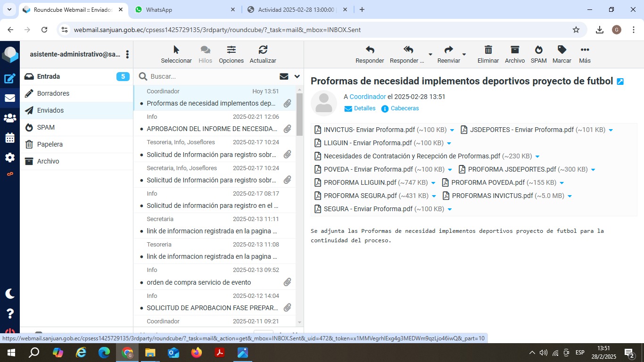644x362 pixels.
Task: Open dropdown arrow for PROFORMAS INVICTUS.pdf
Action: pos(570,196)
